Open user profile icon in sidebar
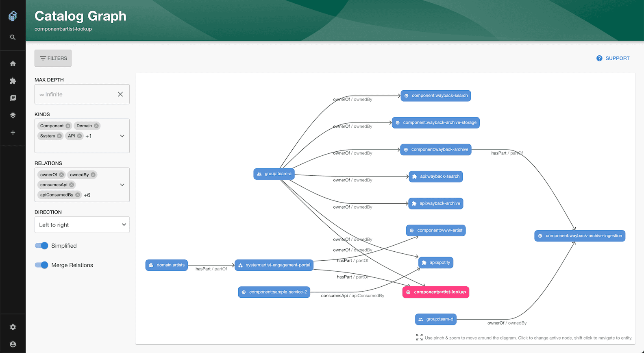Image resolution: width=644 pixels, height=353 pixels. pyautogui.click(x=13, y=344)
